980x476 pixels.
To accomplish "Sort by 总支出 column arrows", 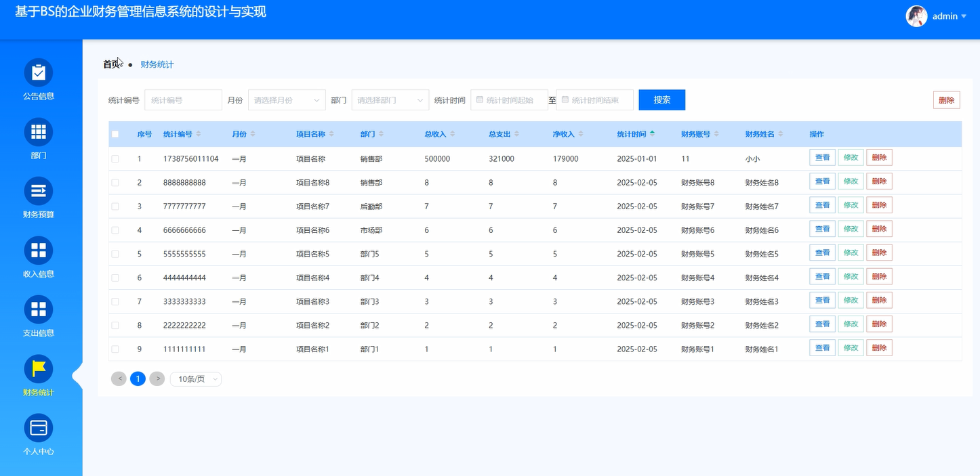I will pos(516,134).
